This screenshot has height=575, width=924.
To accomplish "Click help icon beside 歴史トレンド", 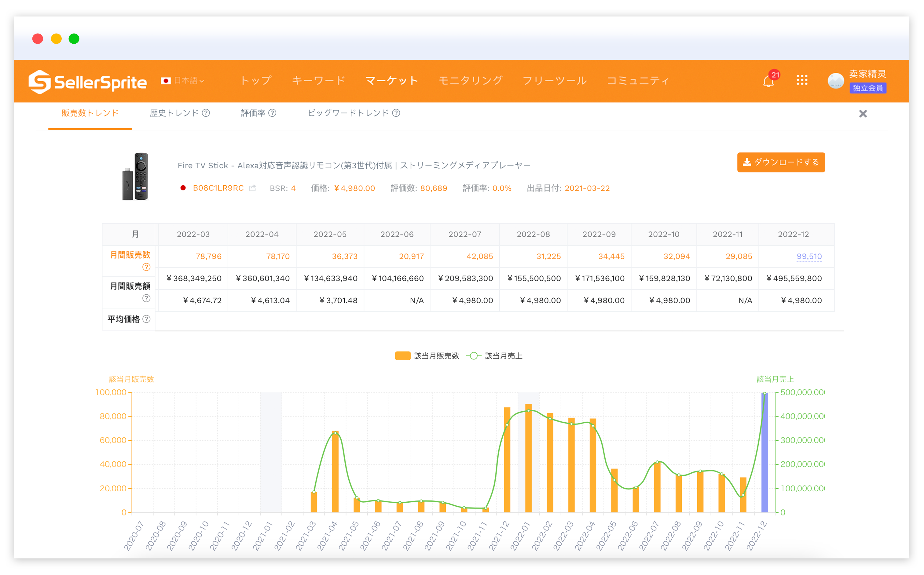I will click(206, 113).
